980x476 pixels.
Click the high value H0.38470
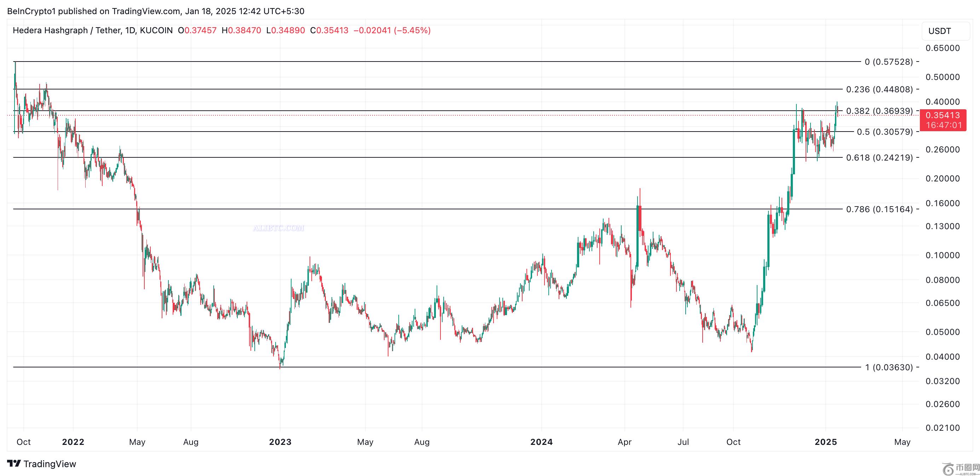click(242, 30)
